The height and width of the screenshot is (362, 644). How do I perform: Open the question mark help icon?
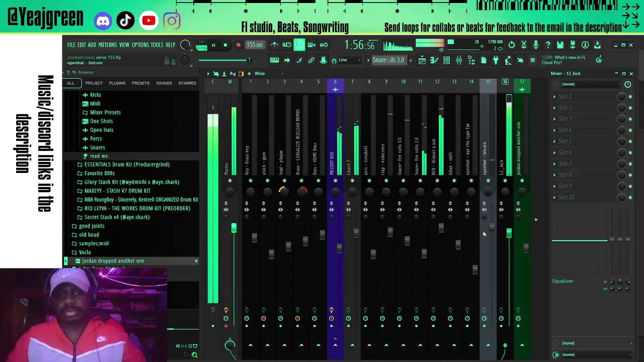(548, 45)
